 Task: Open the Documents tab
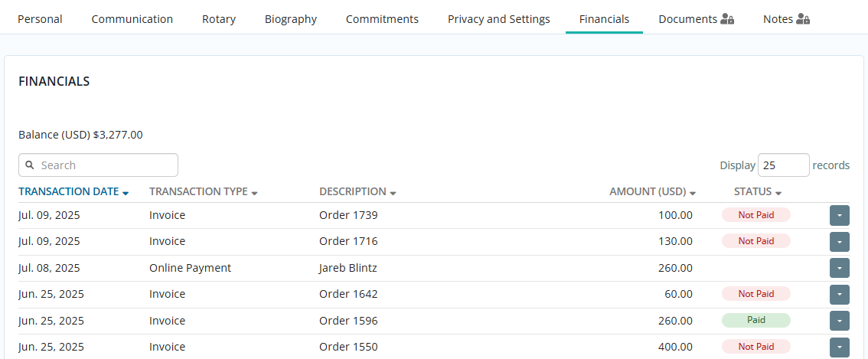click(696, 19)
